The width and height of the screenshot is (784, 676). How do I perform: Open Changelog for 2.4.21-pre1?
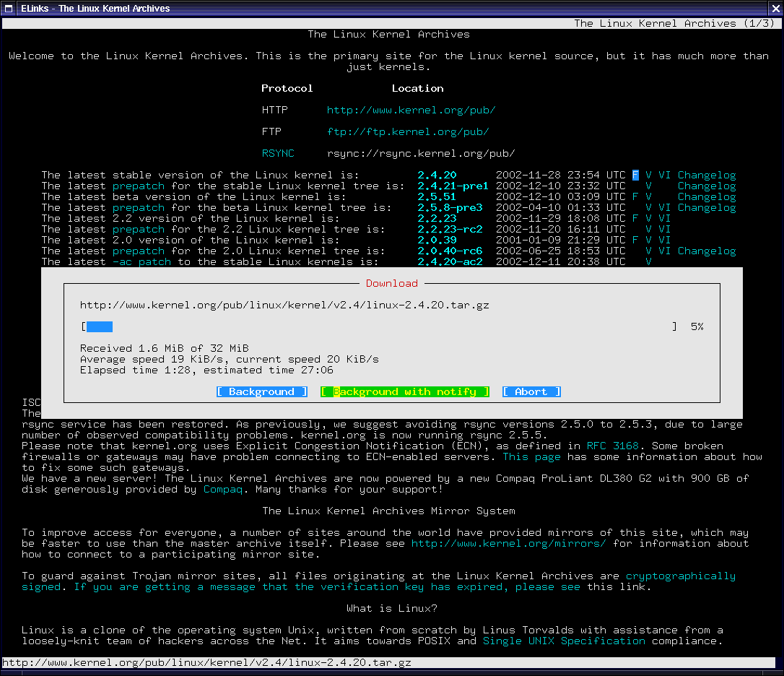coord(707,186)
